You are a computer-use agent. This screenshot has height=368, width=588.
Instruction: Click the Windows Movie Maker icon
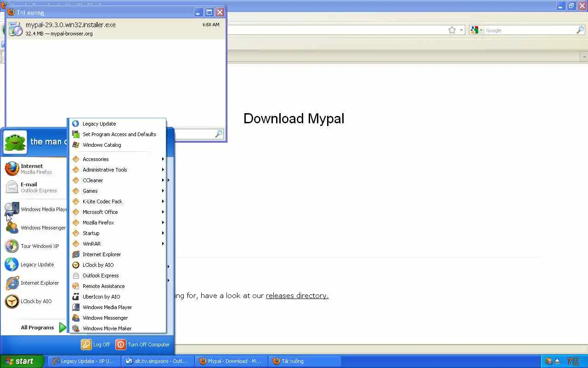point(76,328)
